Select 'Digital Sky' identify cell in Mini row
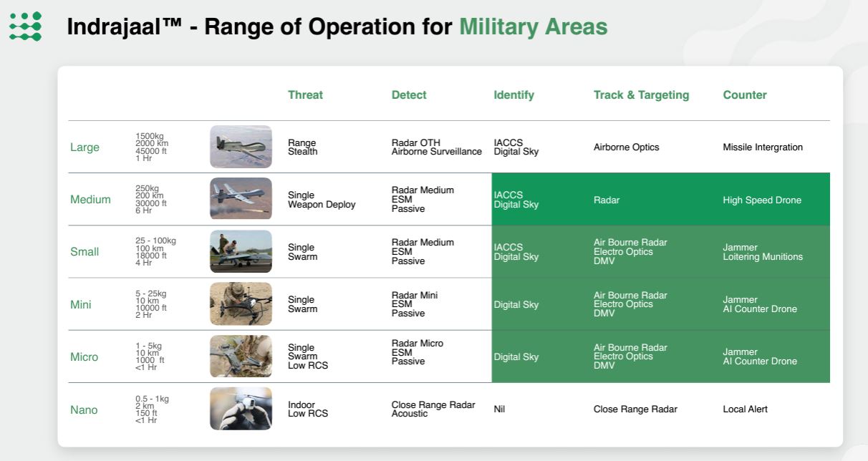The image size is (868, 461). 516,305
